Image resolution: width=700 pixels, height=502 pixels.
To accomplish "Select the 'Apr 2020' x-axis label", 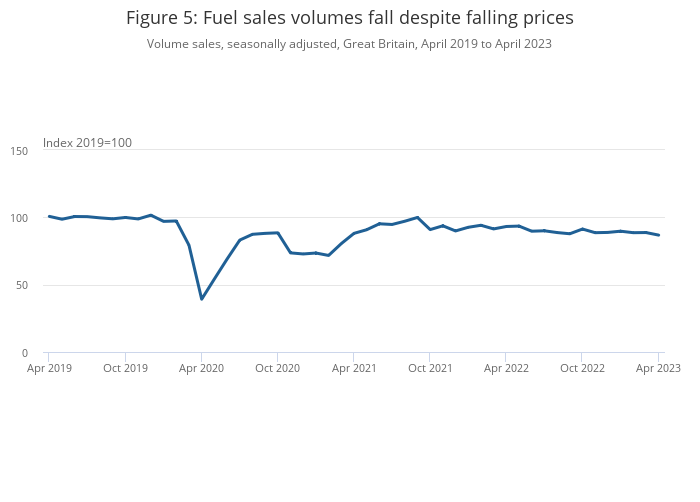I will pos(202,368).
